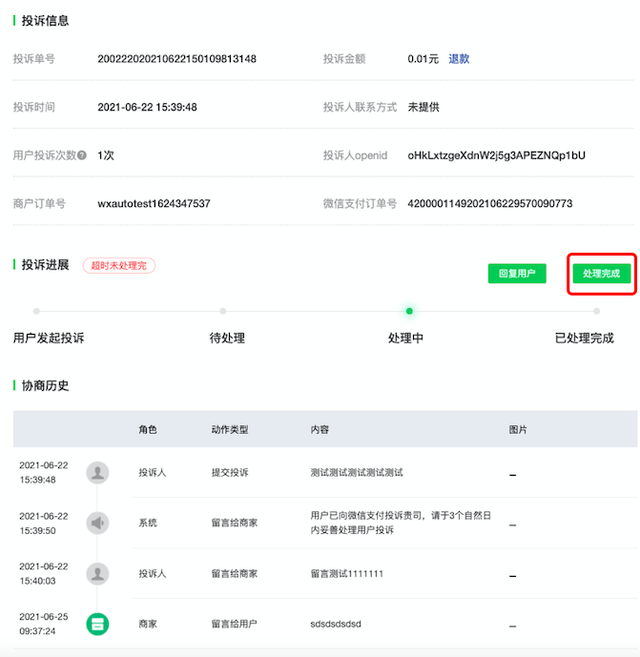Image resolution: width=640 pixels, height=657 pixels.
Task: Select complaint number 200222020210622150109813148
Action: [x=177, y=59]
